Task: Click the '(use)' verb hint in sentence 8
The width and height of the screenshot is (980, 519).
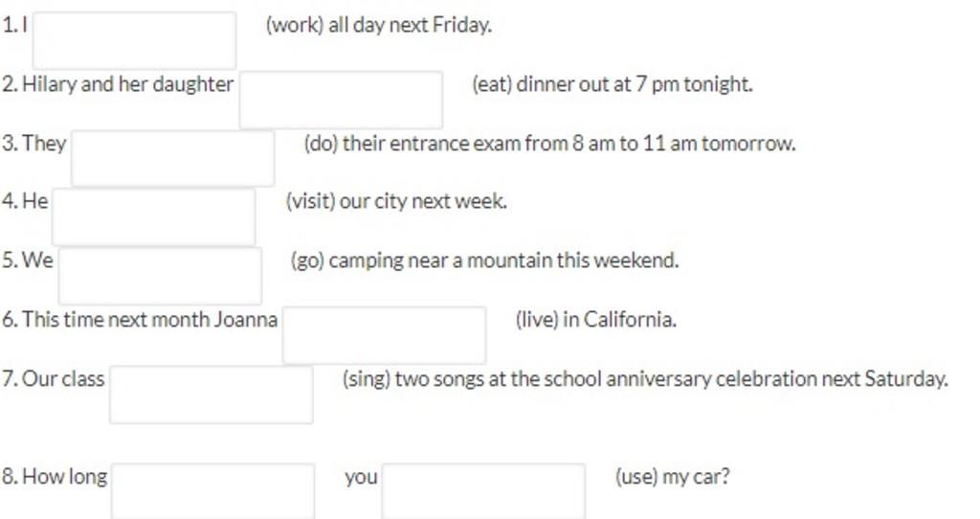Action: (x=636, y=477)
